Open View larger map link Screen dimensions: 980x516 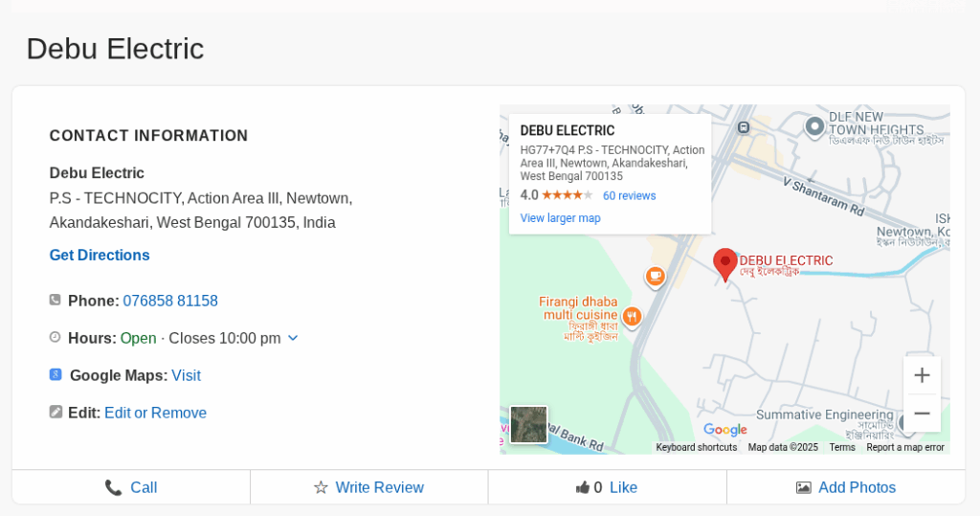click(560, 218)
